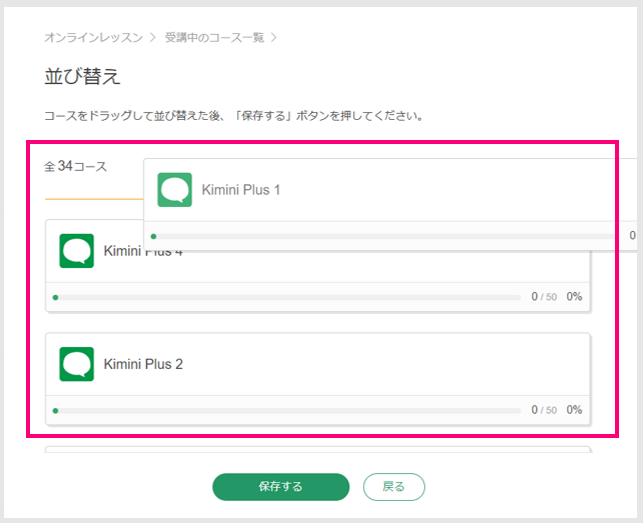Click the 保存する button

point(281,487)
